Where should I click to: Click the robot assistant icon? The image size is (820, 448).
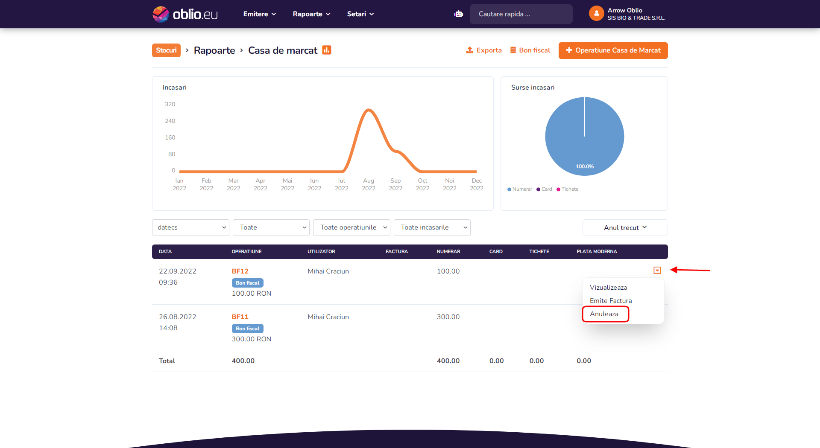(458, 14)
